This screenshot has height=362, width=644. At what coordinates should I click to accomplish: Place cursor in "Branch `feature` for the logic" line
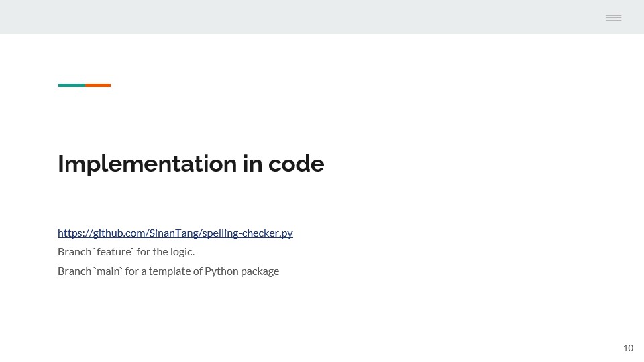coord(126,251)
